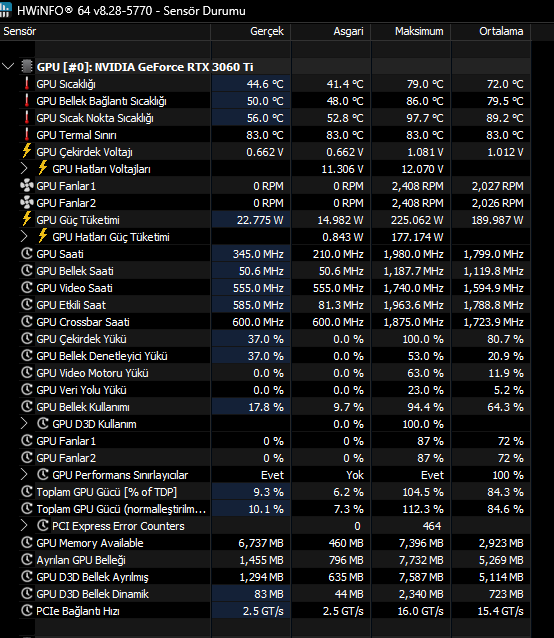Click average memory usage value 64.3 %
This screenshot has width=554, height=638.
tap(506, 407)
